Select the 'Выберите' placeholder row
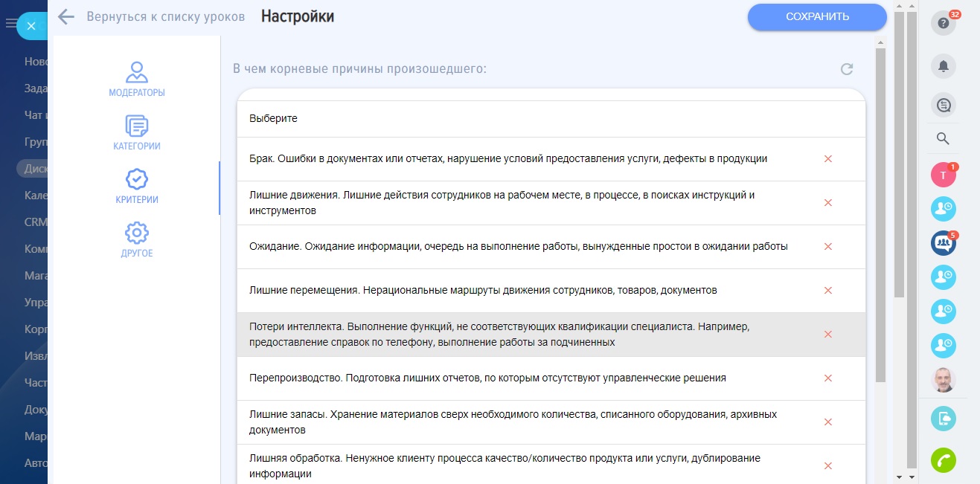The image size is (980, 484). tap(551, 119)
